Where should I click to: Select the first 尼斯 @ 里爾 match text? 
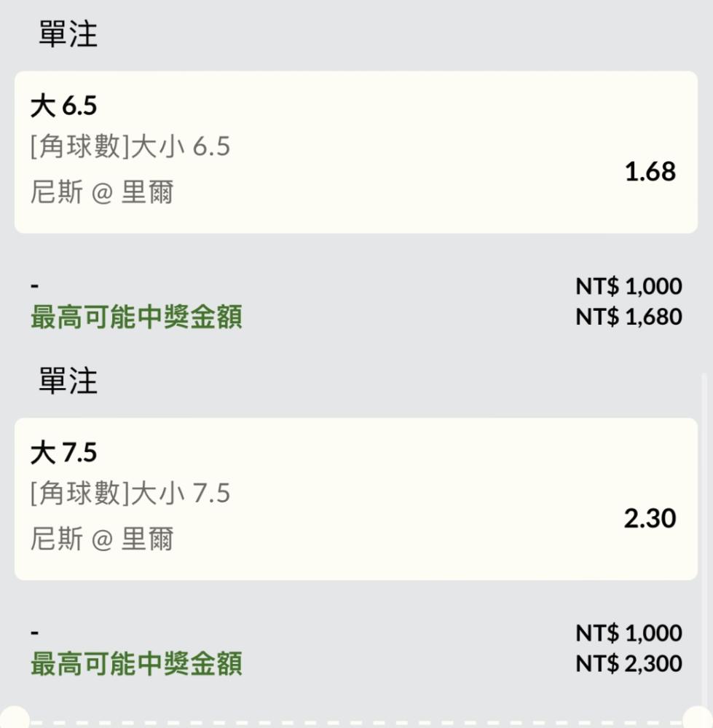coord(102,191)
